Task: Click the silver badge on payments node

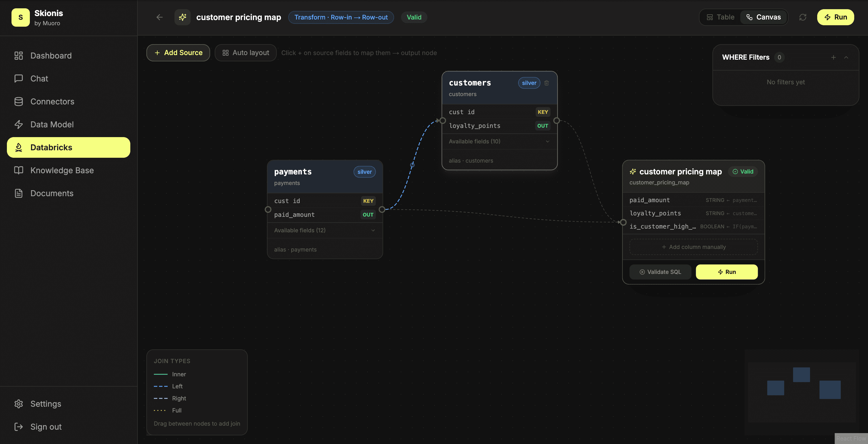Action: (x=365, y=172)
